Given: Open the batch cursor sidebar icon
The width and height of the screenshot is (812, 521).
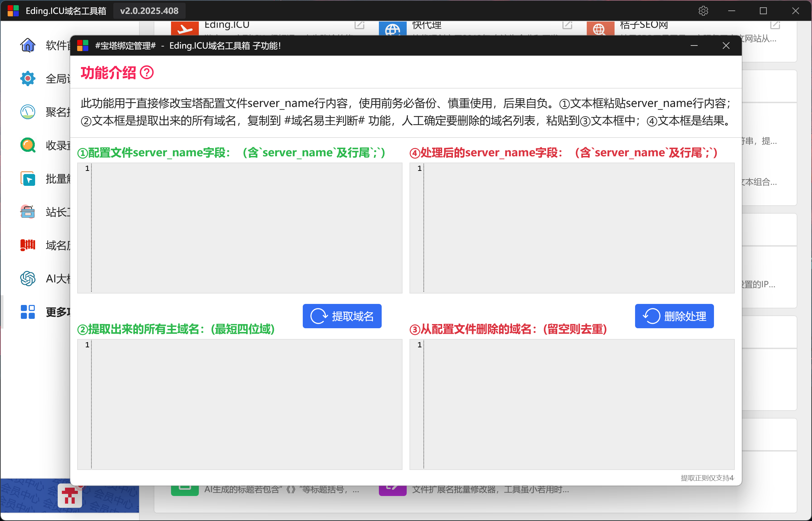Looking at the screenshot, I should 28,179.
